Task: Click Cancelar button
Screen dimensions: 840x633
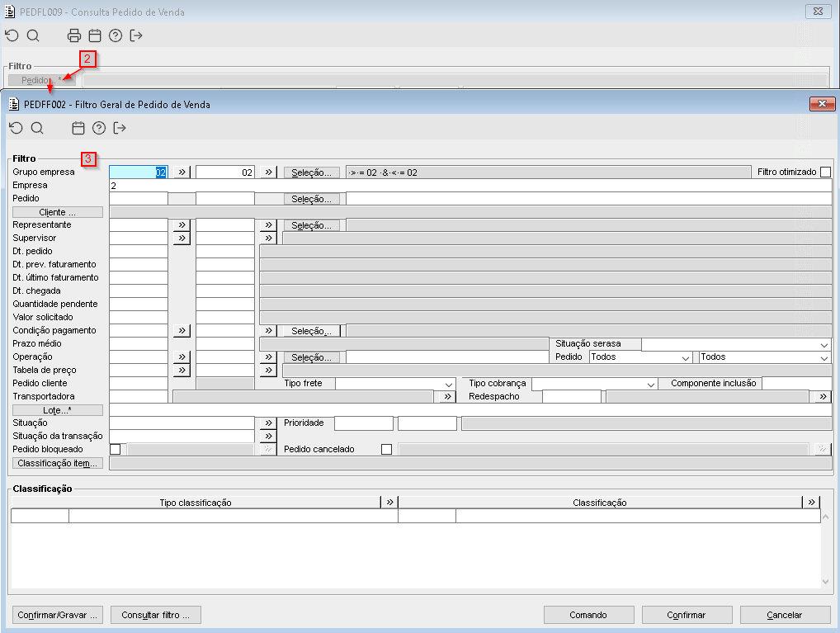Action: (785, 615)
